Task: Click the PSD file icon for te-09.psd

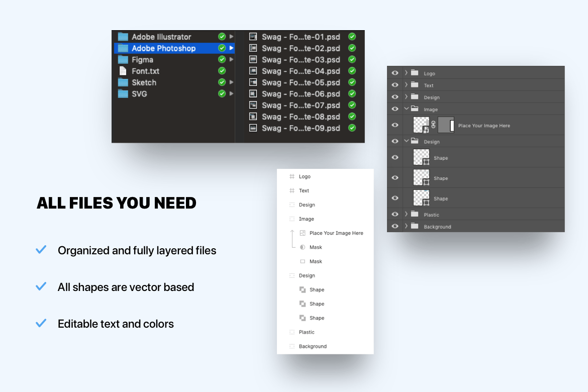Action: pyautogui.click(x=253, y=128)
